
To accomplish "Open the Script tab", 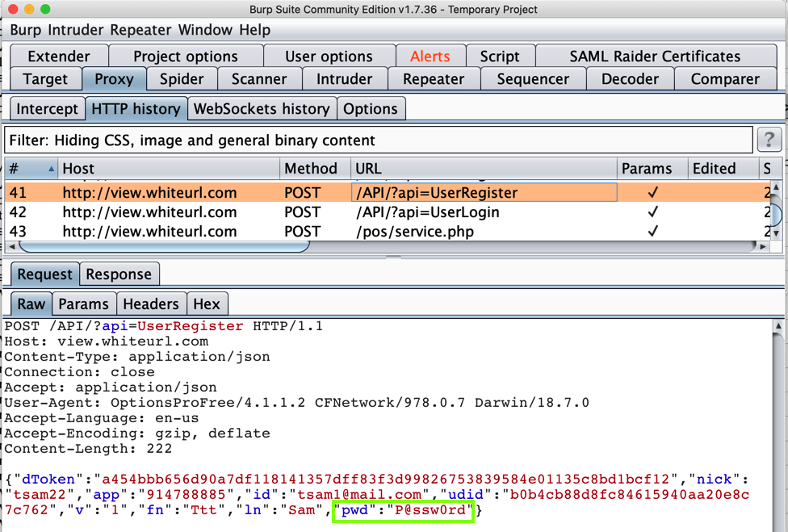I will [500, 57].
